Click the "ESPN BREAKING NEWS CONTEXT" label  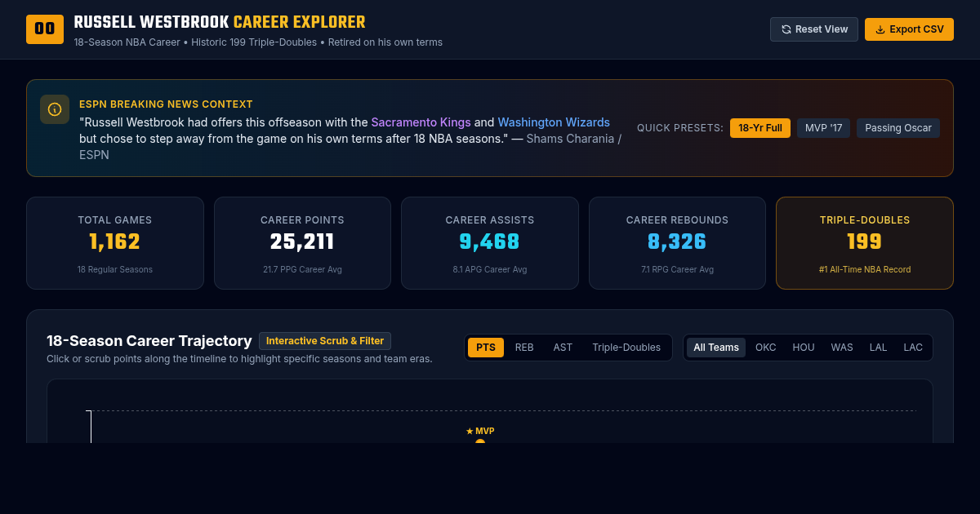(x=166, y=104)
